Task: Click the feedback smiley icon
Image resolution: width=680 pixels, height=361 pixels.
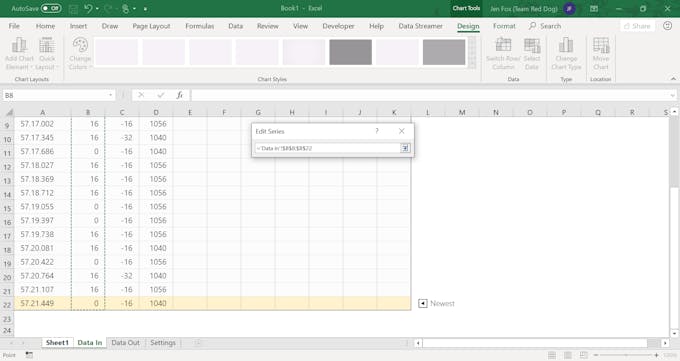Action: (x=667, y=26)
